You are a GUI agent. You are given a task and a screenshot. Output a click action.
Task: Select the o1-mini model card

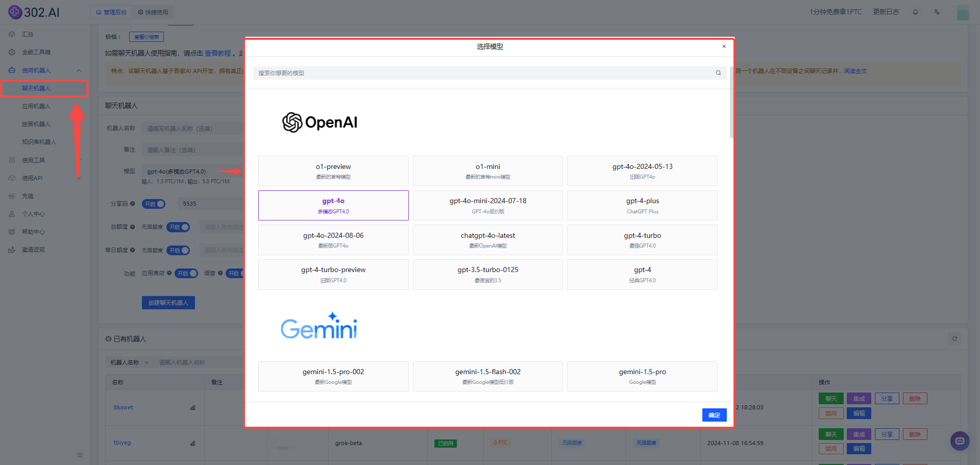[488, 171]
